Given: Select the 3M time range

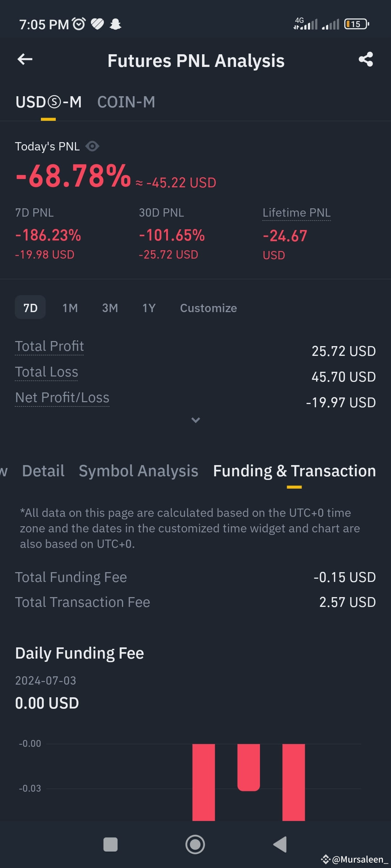Looking at the screenshot, I should pos(110,308).
